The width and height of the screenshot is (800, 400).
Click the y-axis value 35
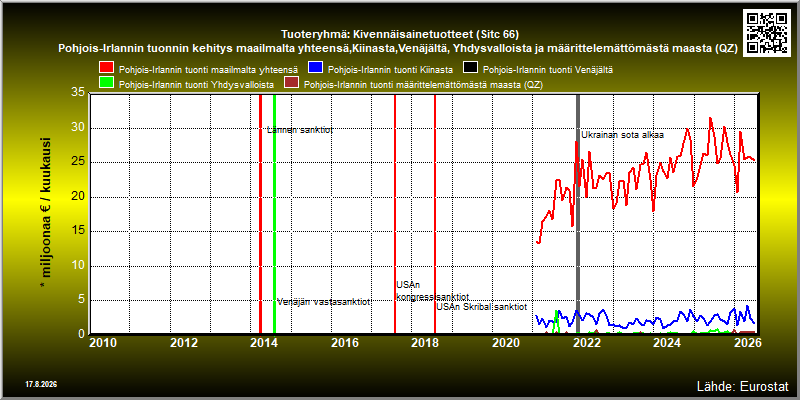[x=78, y=93]
